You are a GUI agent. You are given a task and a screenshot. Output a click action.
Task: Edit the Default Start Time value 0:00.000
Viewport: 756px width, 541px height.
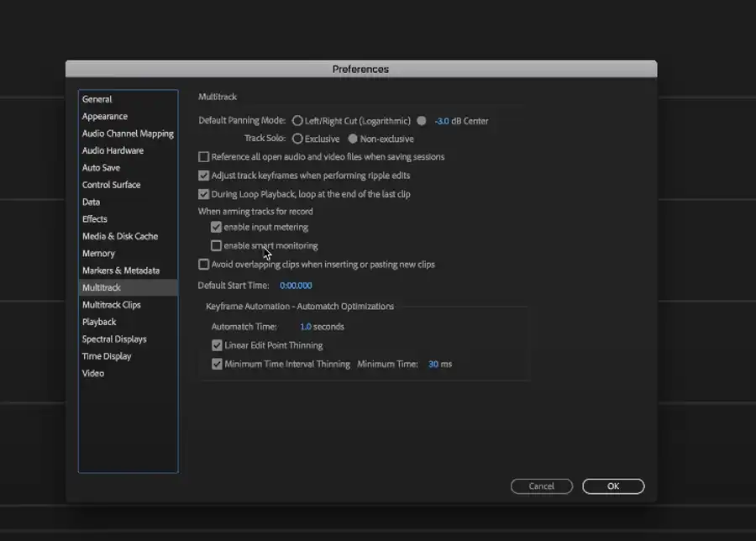(296, 286)
